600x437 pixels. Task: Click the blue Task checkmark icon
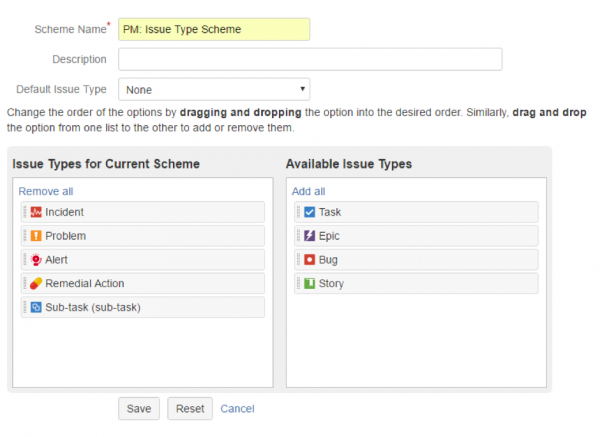pos(309,212)
